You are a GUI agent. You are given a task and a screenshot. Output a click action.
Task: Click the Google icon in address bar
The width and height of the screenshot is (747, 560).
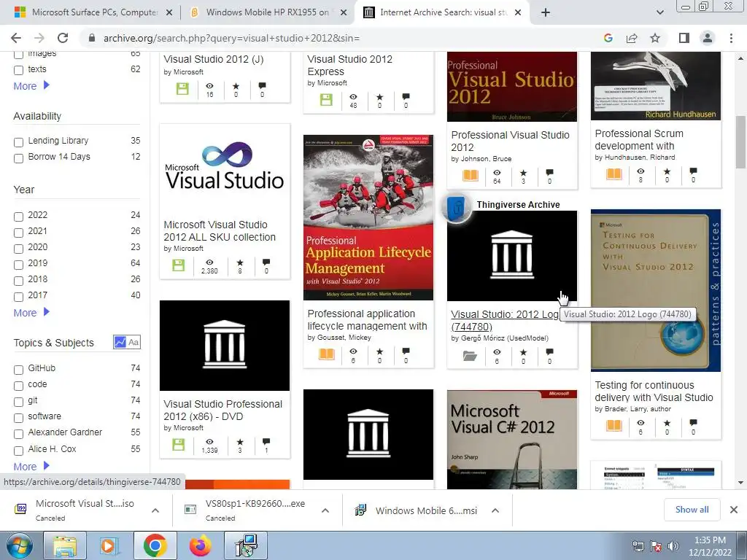click(608, 38)
